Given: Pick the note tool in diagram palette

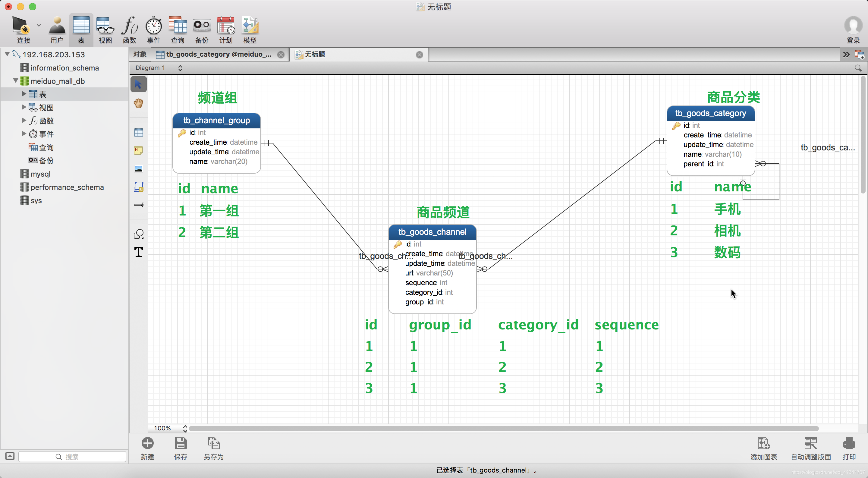Looking at the screenshot, I should (x=139, y=150).
